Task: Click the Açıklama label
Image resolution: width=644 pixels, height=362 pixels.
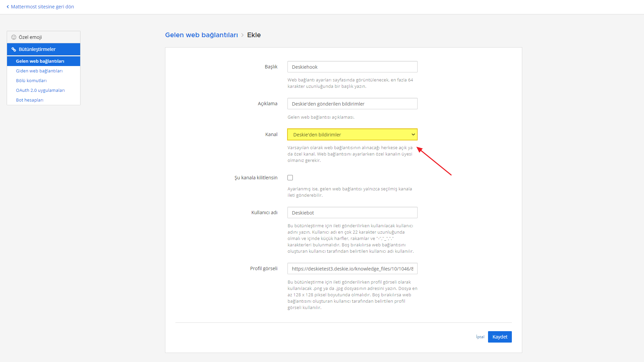Action: (267, 104)
